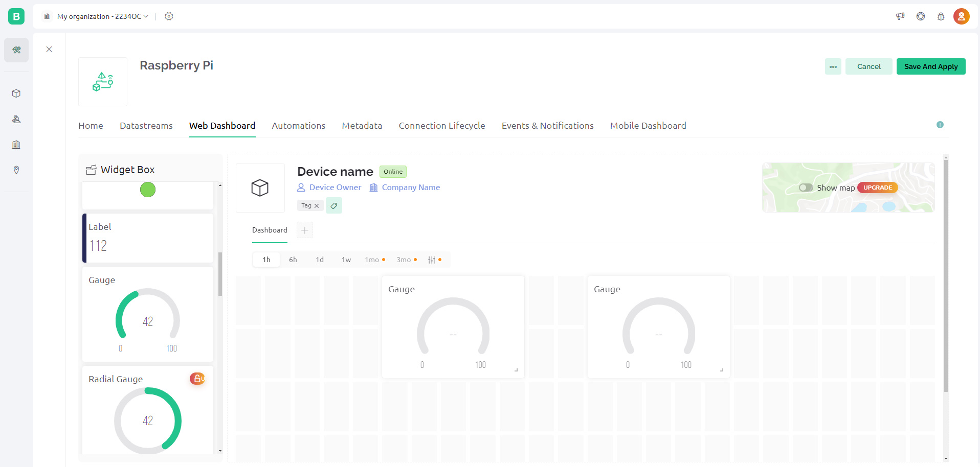Viewport: 980px width, 467px height.
Task: Cancel template editing
Action: pyautogui.click(x=869, y=66)
